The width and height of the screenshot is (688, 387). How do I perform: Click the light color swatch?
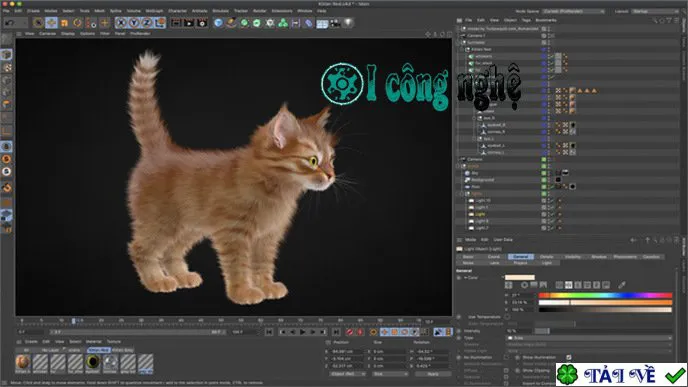click(520, 277)
